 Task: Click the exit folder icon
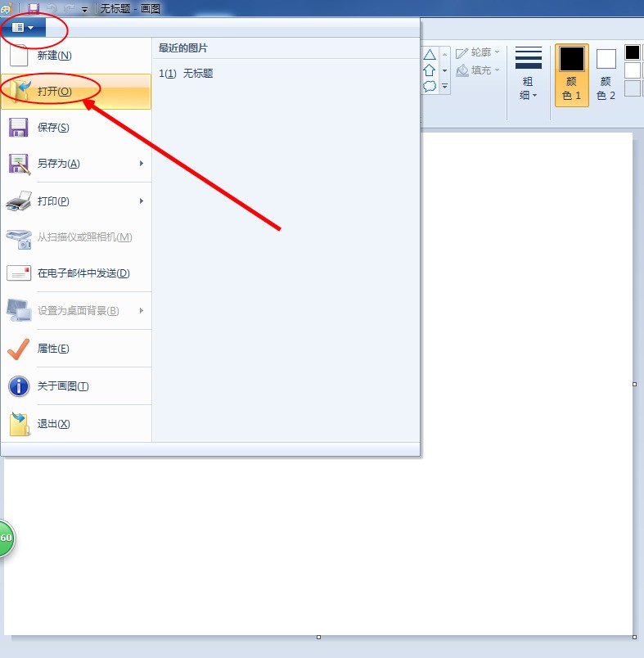pyautogui.click(x=20, y=424)
